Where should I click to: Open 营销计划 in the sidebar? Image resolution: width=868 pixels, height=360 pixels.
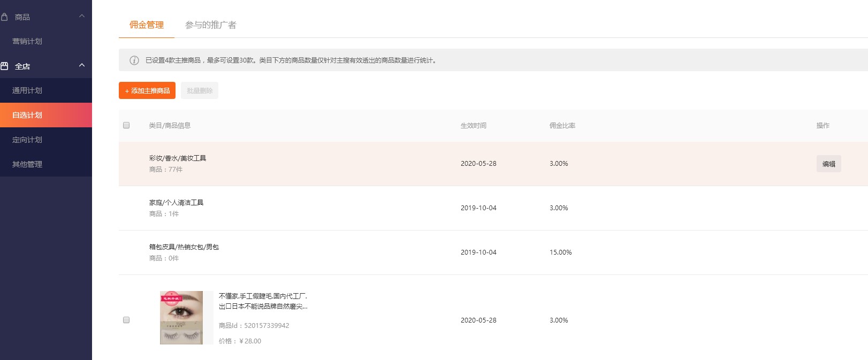(x=27, y=41)
